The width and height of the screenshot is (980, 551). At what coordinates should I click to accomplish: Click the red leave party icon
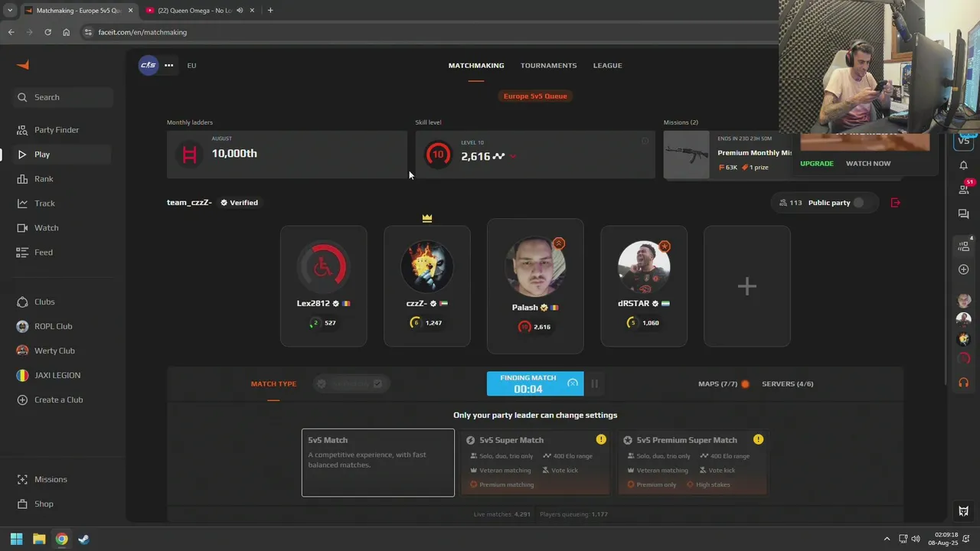click(896, 203)
